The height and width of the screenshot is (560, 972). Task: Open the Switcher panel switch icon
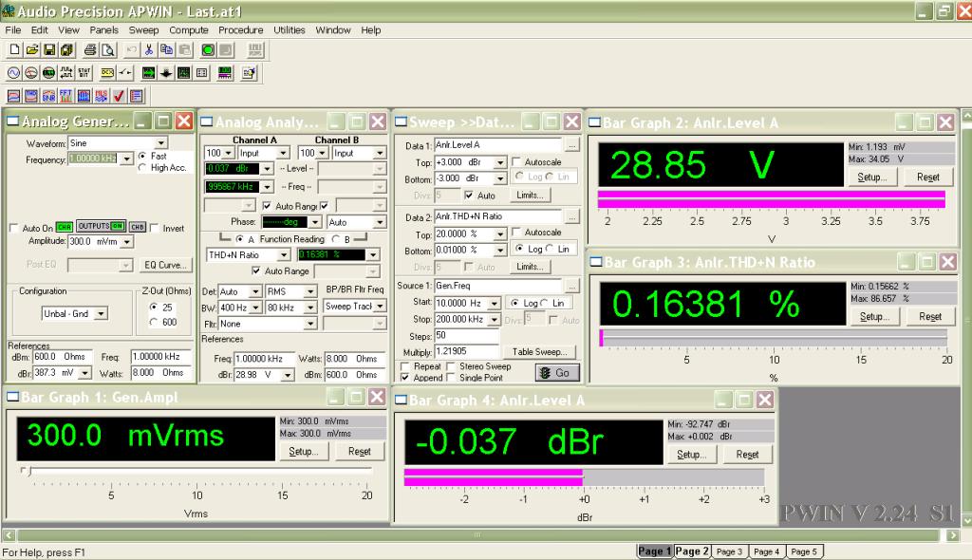click(x=125, y=73)
